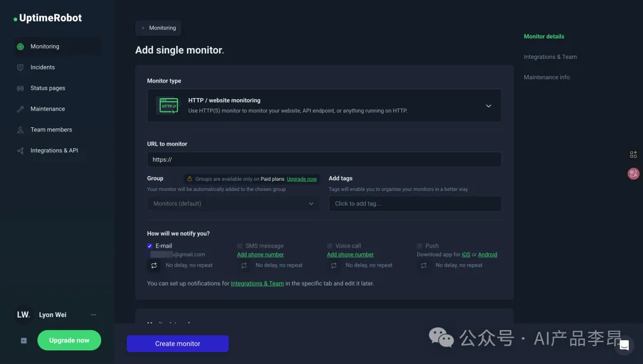643x364 pixels.
Task: Click the E-mail repeat delay icon
Action: click(x=154, y=265)
